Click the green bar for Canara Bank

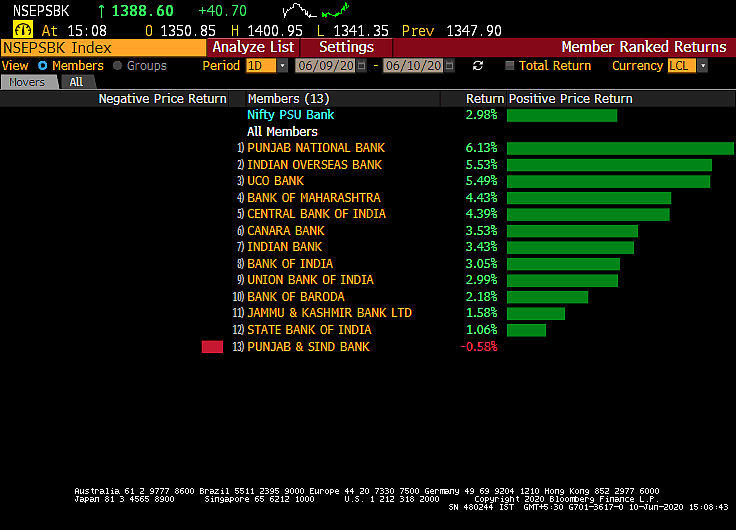pyautogui.click(x=572, y=231)
